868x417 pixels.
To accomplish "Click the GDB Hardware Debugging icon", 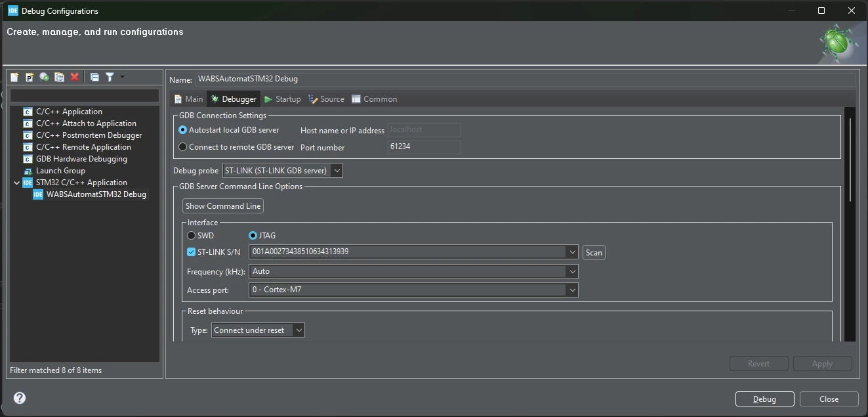I will coord(28,159).
